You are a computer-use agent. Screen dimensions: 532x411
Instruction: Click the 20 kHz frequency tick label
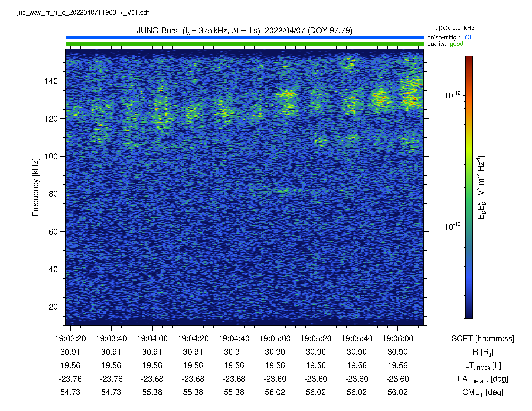tap(53, 307)
